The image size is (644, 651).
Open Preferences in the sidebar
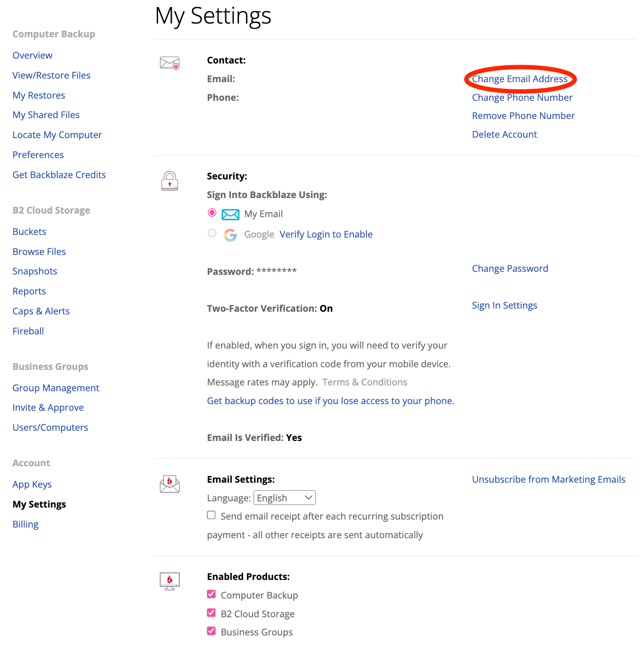38,155
